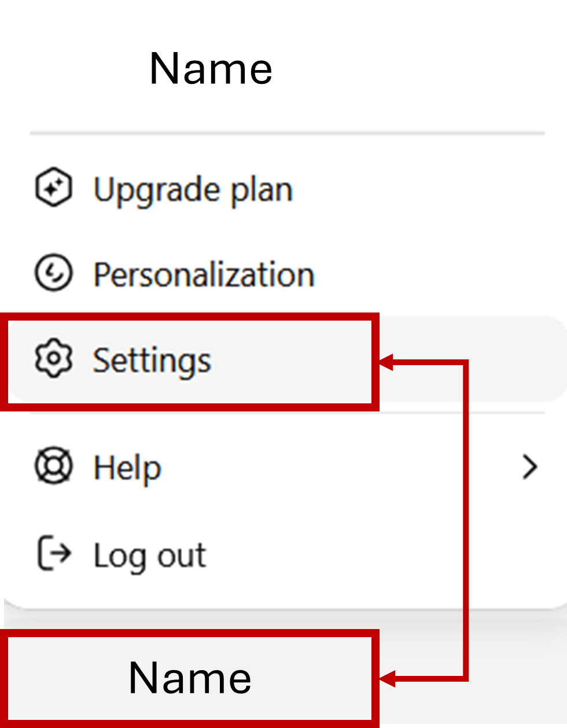Viewport: 567px width, 728px height.
Task: Click the Help lifebuoy icon
Action: pos(54,466)
